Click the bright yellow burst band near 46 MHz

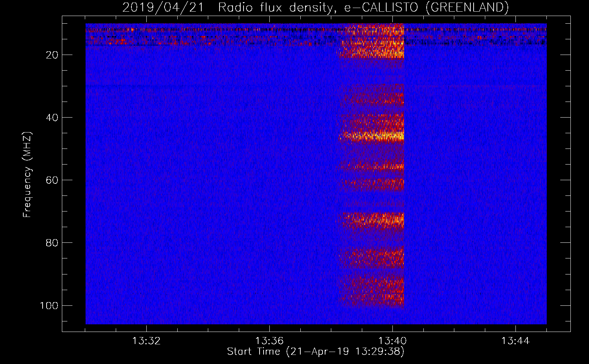371,136
